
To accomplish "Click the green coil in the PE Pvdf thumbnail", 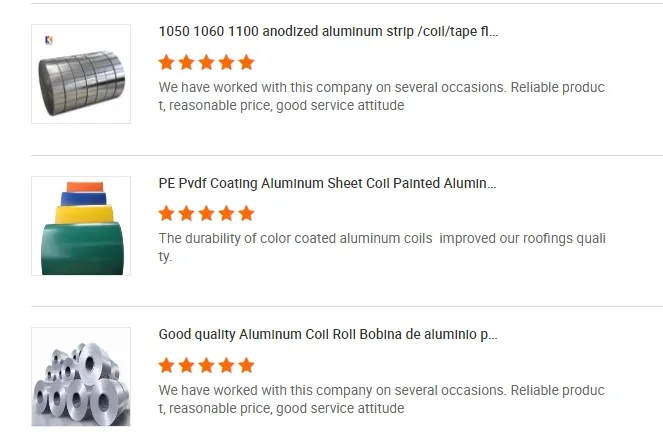I will pyautogui.click(x=82, y=250).
